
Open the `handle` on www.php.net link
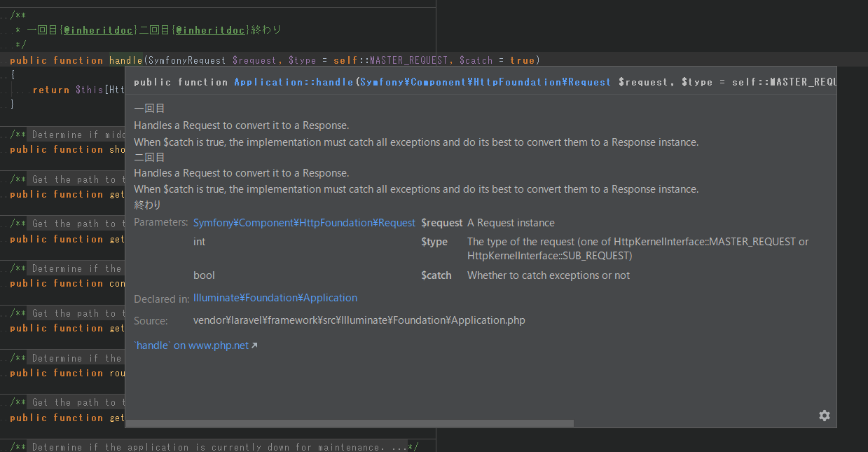(191, 345)
